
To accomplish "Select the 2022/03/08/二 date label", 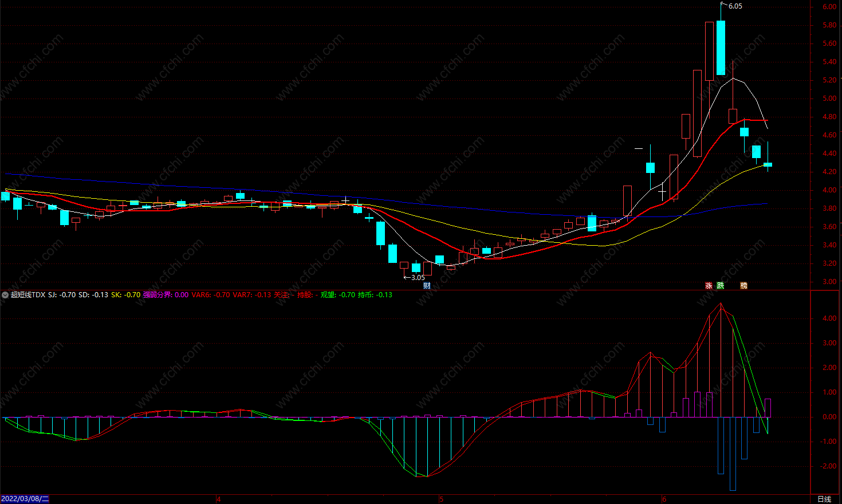I will (x=25, y=499).
